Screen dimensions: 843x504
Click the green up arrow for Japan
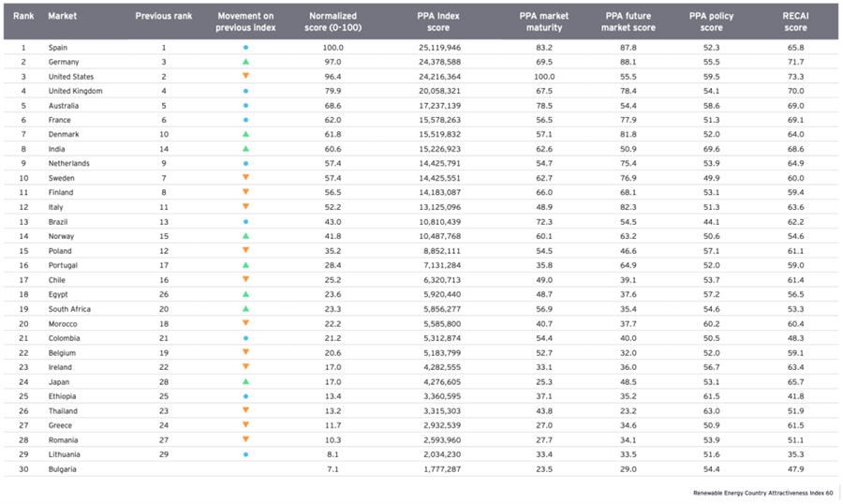pyautogui.click(x=245, y=381)
